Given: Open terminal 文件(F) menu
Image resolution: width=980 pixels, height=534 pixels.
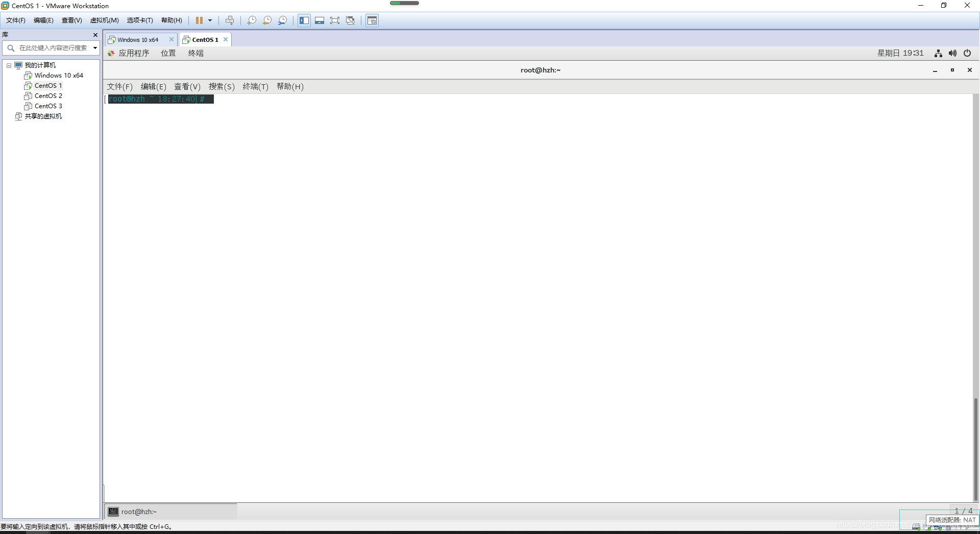Looking at the screenshot, I should [120, 87].
